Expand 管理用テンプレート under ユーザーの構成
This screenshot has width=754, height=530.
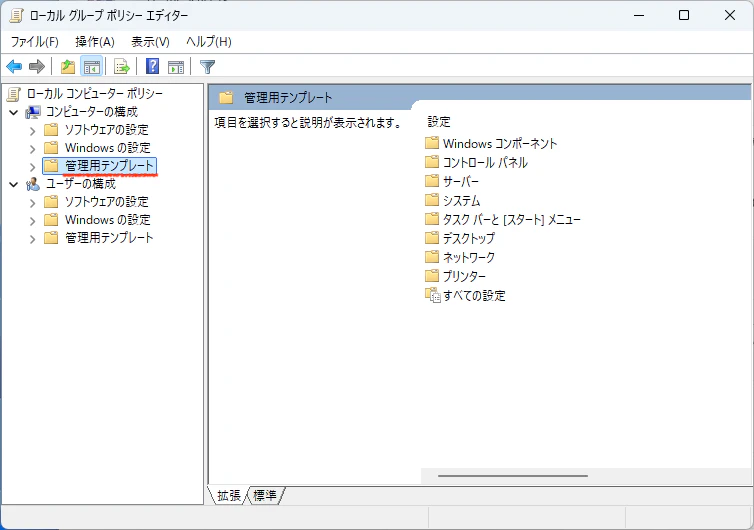32,239
